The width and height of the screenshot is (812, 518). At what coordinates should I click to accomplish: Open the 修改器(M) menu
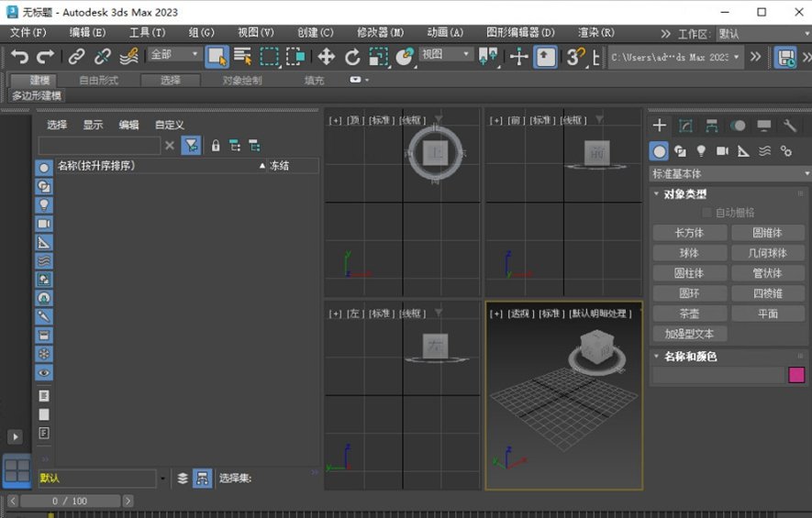click(x=380, y=33)
